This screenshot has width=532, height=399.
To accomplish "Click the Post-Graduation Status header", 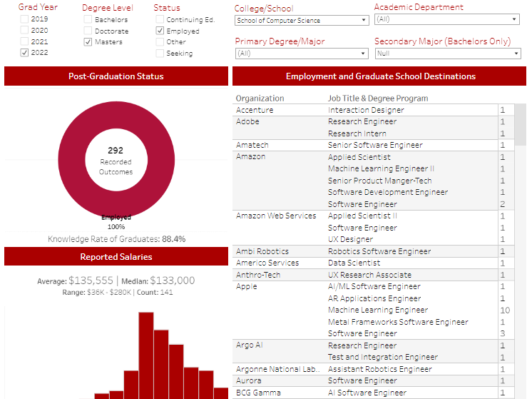I will [116, 76].
